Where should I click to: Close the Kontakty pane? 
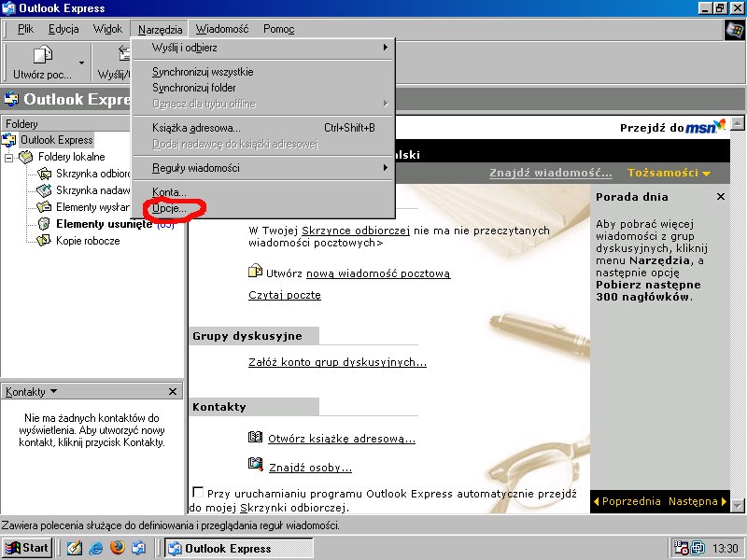coord(173,391)
